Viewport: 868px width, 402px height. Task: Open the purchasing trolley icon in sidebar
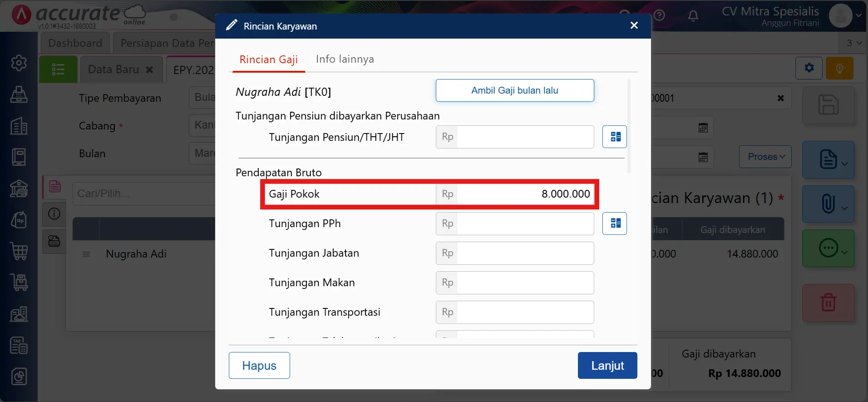19,283
